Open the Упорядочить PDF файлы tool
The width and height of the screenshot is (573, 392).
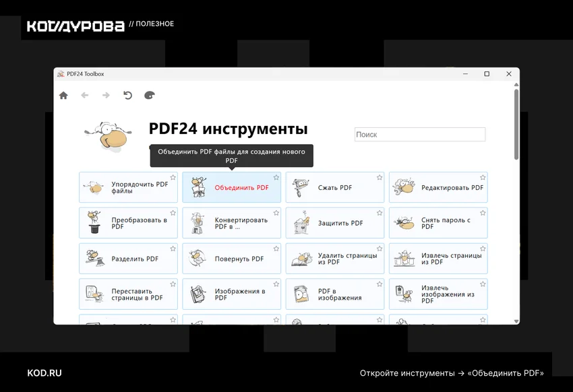pos(128,187)
